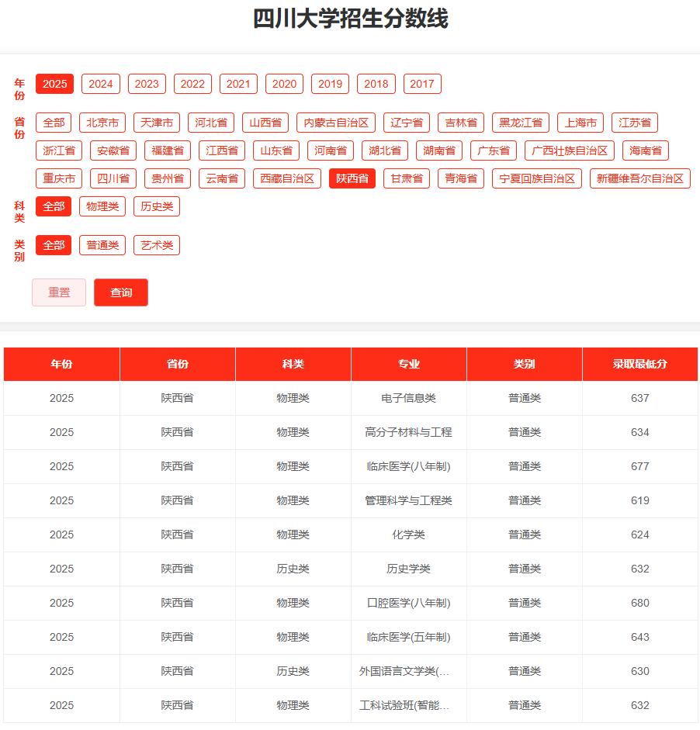Click the score 643 cell
This screenshot has height=730, width=700.
click(x=640, y=637)
